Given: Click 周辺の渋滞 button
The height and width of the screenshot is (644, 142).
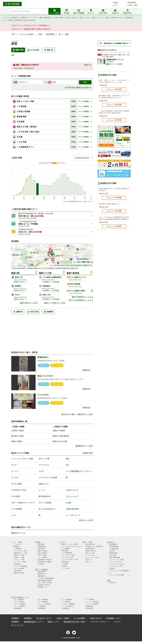Looking at the screenshot, I should click(x=33, y=312).
